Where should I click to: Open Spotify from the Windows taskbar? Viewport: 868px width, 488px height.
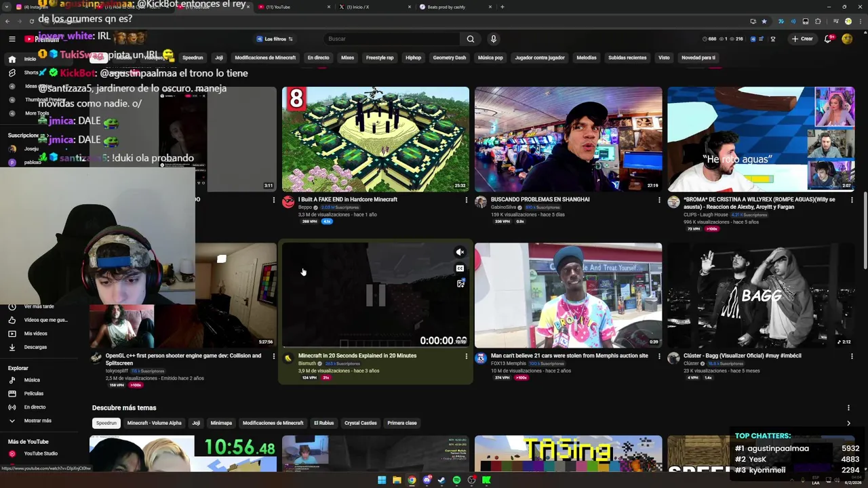tap(456, 480)
